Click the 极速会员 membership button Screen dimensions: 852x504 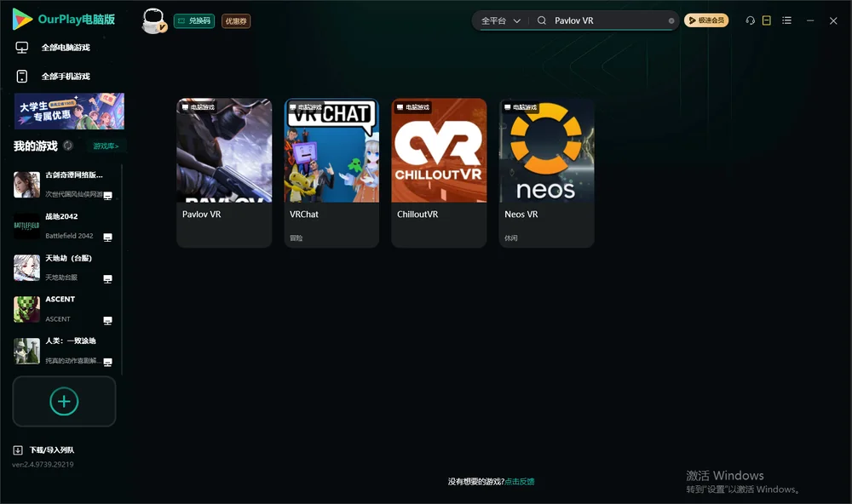click(706, 20)
